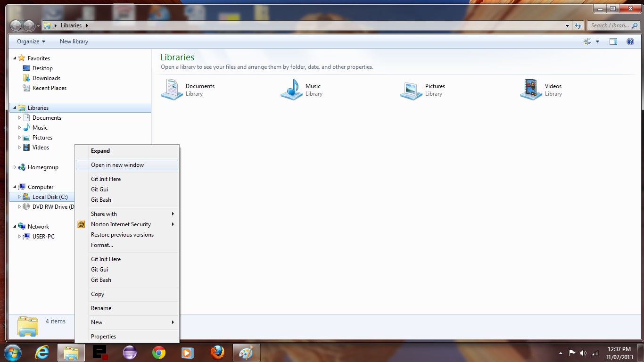
Task: Launch Google Chrome from taskbar
Action: (x=159, y=353)
